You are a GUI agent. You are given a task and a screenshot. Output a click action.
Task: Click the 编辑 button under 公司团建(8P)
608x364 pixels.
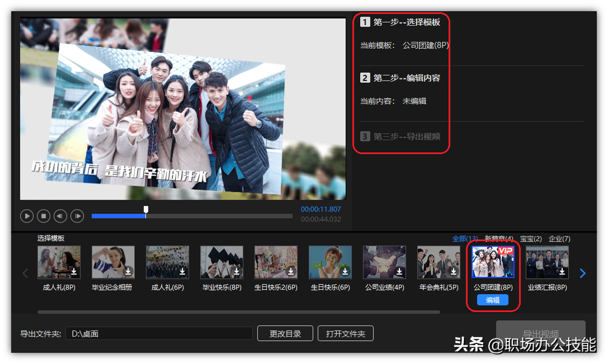coord(493,300)
